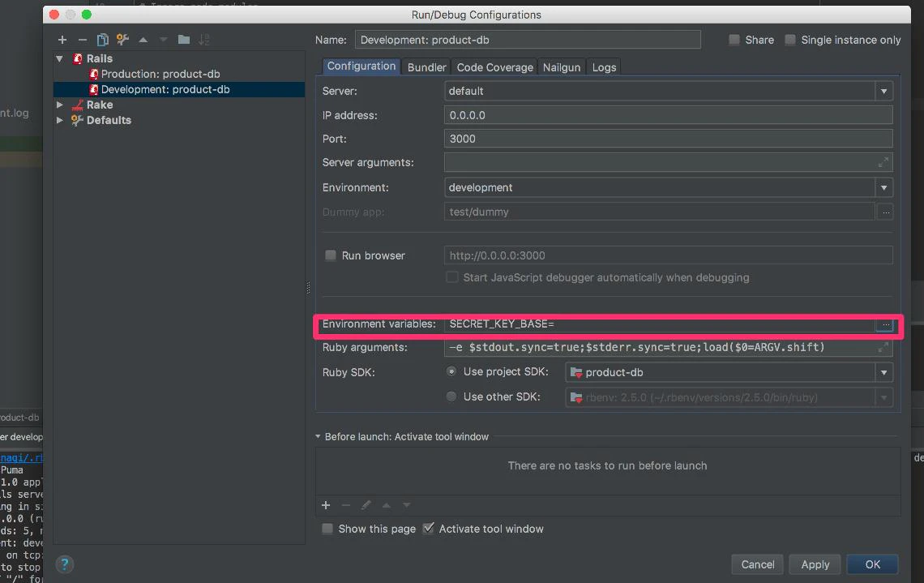924x583 pixels.
Task: Open Environment variables editor ellipsis button
Action: coord(886,324)
